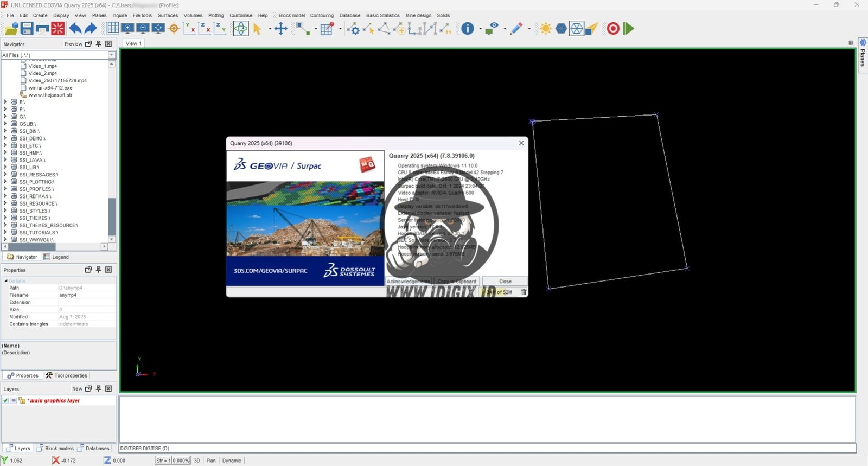Viewport: 868px width, 466px height.
Task: Open the Surfaces menu
Action: coord(168,15)
